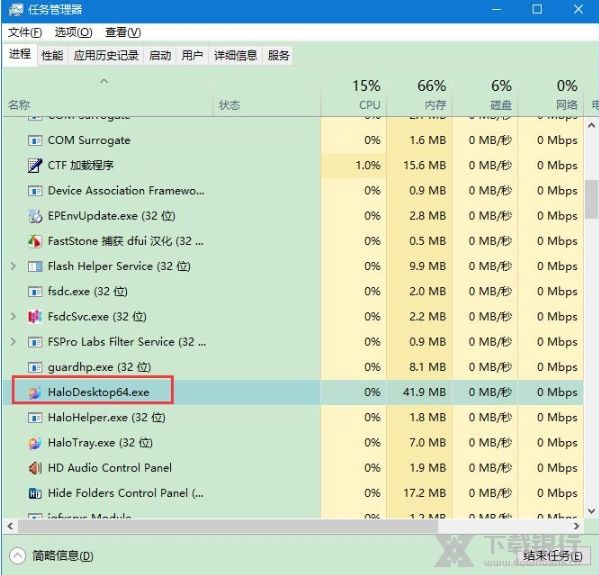
Task: Maximize the Task Manager window
Action: click(537, 10)
